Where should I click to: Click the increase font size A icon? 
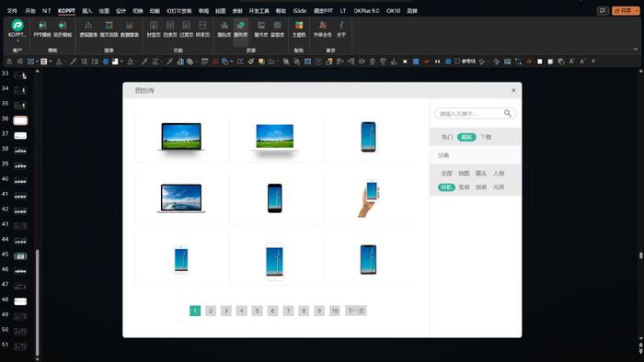571,62
